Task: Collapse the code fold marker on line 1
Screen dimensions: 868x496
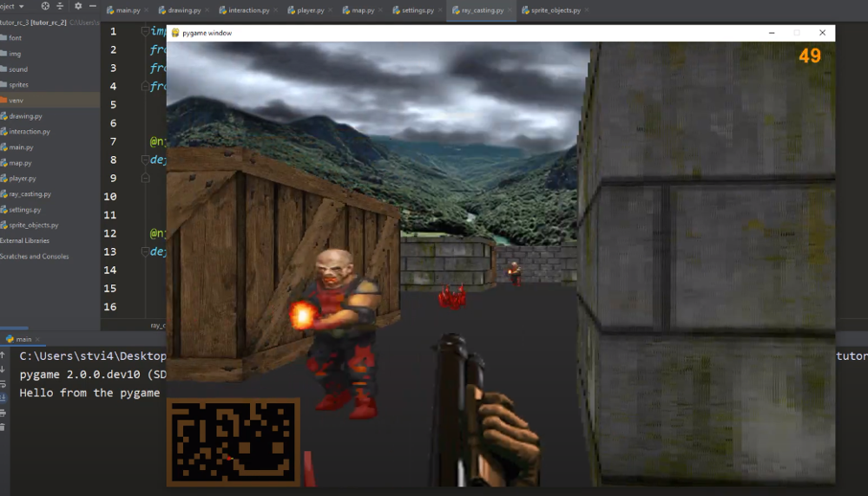Action: click(145, 31)
